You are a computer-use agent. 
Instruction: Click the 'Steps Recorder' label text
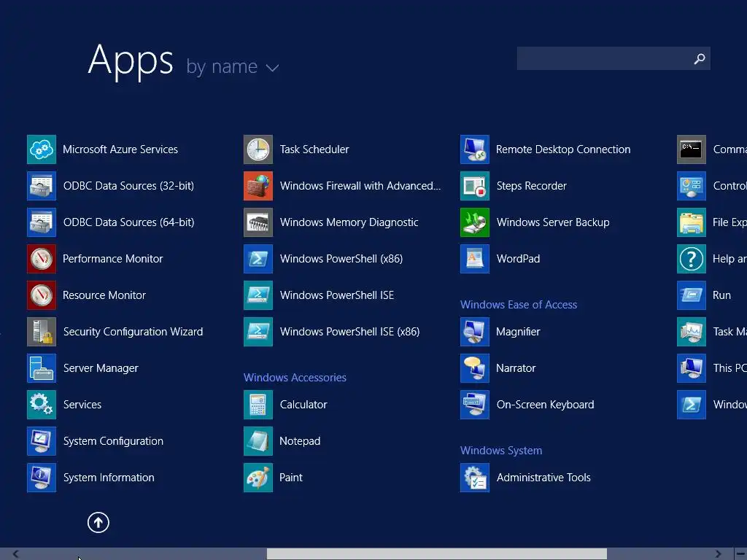pos(532,186)
